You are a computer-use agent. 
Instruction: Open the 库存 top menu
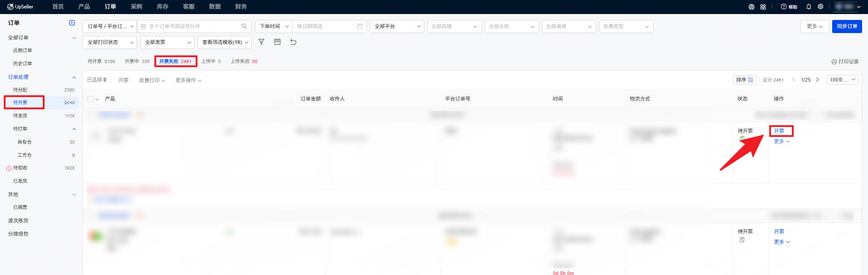(x=162, y=7)
